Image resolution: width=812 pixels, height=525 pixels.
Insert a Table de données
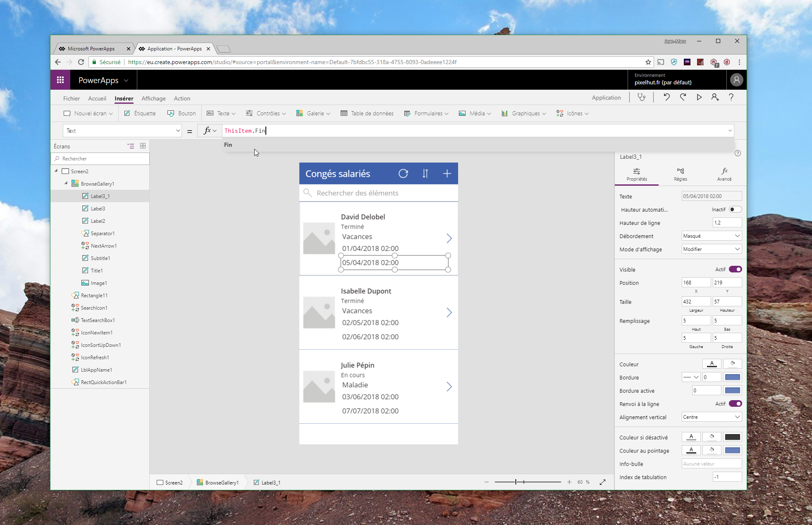click(x=367, y=113)
